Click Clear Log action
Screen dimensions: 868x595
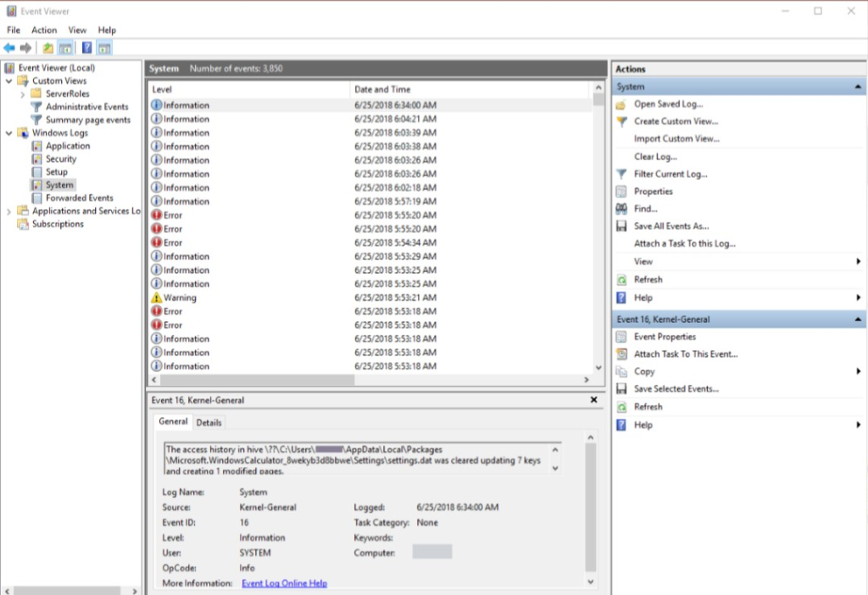tap(655, 157)
